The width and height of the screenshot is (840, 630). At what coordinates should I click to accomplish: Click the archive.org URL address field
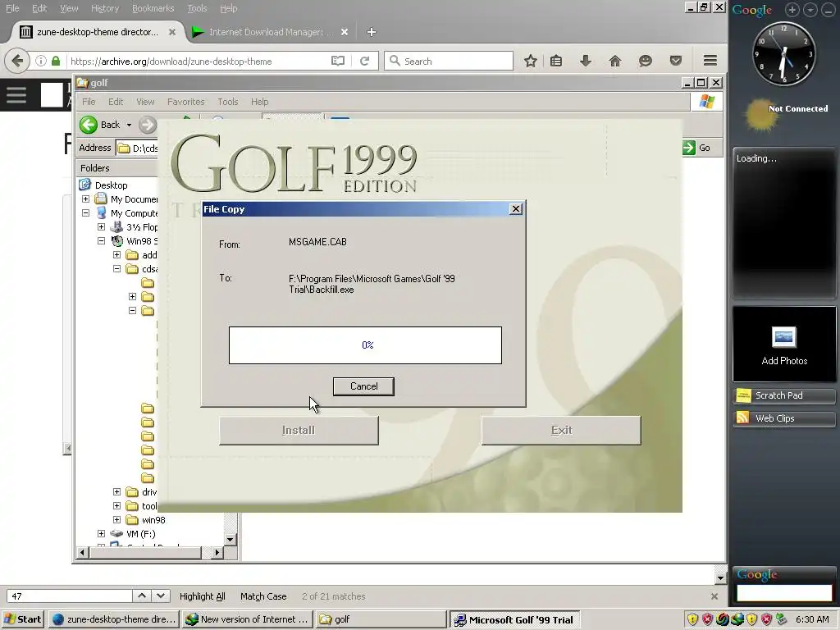coord(199,61)
